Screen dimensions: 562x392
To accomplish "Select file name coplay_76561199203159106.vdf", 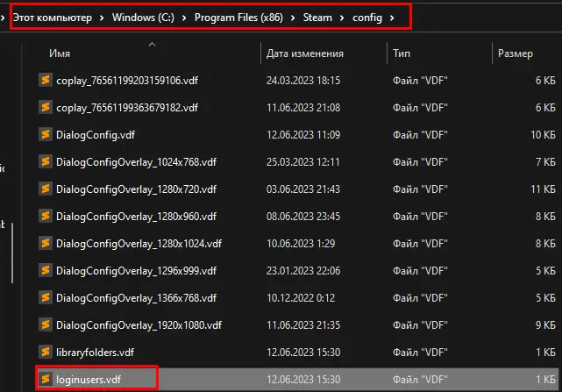I will click(127, 81).
